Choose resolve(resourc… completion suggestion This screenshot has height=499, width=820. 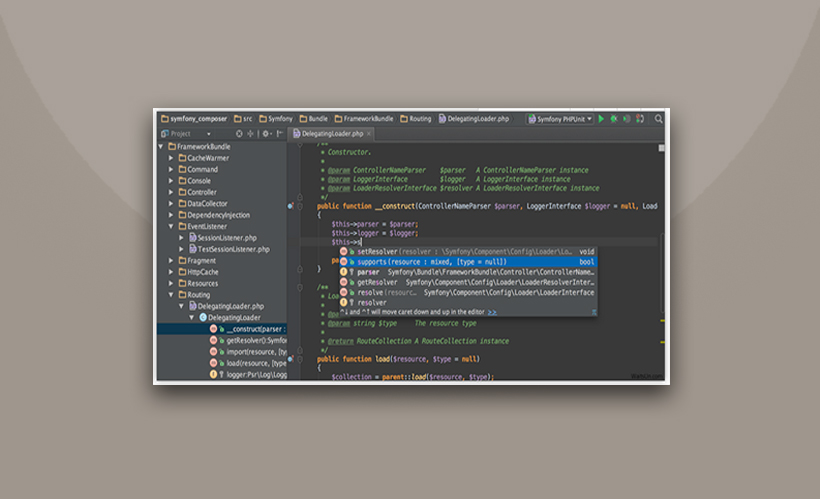468,292
